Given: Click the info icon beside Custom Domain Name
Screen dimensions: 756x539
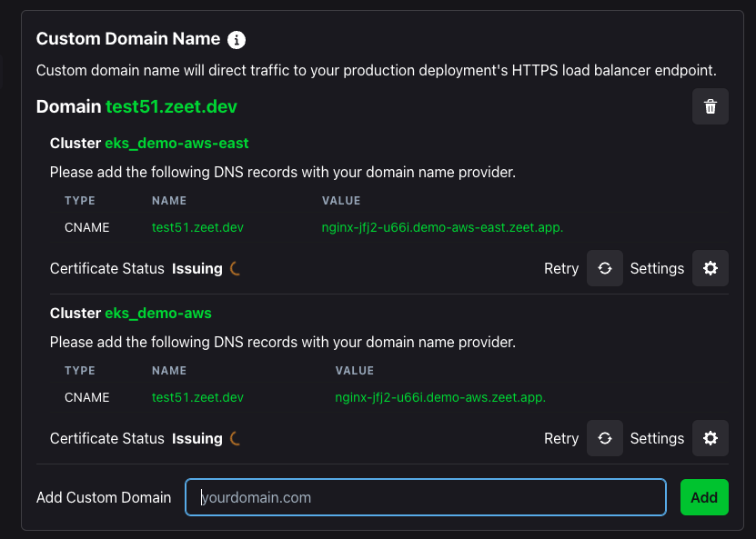Looking at the screenshot, I should 237,39.
